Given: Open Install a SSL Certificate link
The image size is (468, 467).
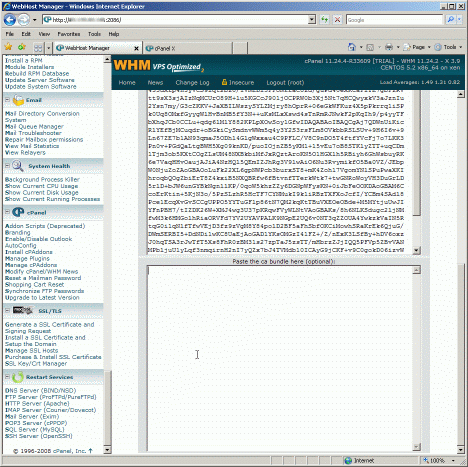Looking at the screenshot, I should [45, 341].
